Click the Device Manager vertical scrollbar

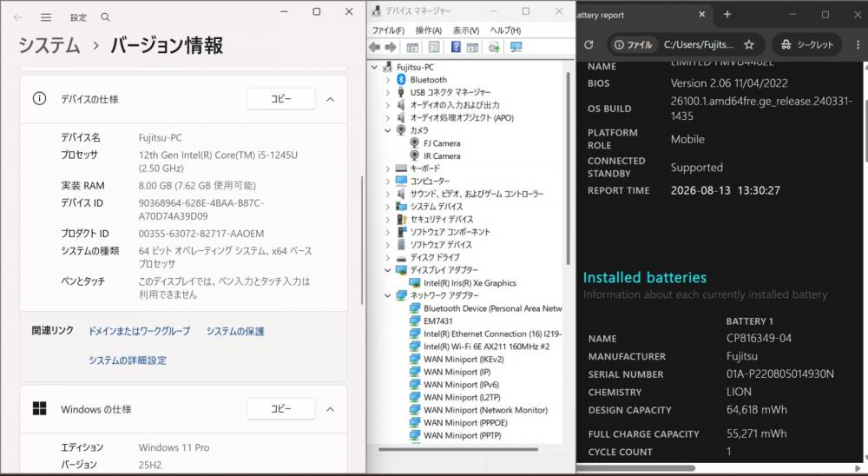569,168
